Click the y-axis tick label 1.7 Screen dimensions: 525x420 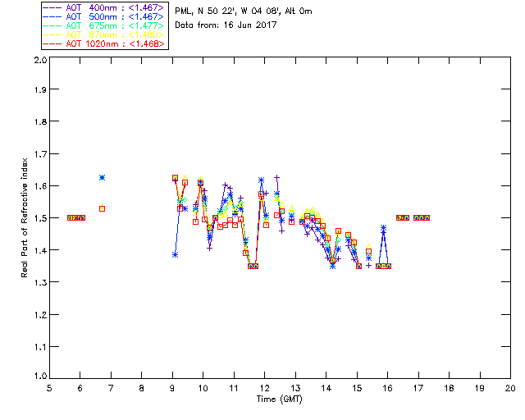coord(40,154)
